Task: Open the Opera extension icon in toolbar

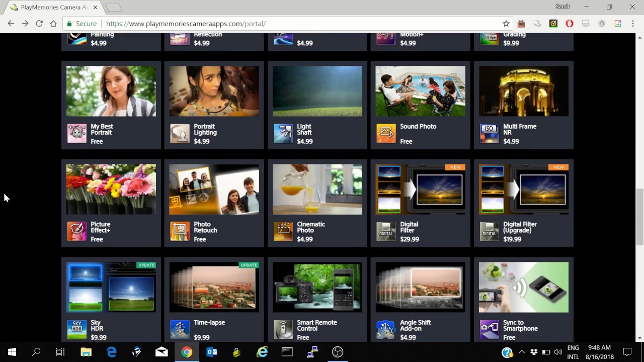Action: coord(570,24)
